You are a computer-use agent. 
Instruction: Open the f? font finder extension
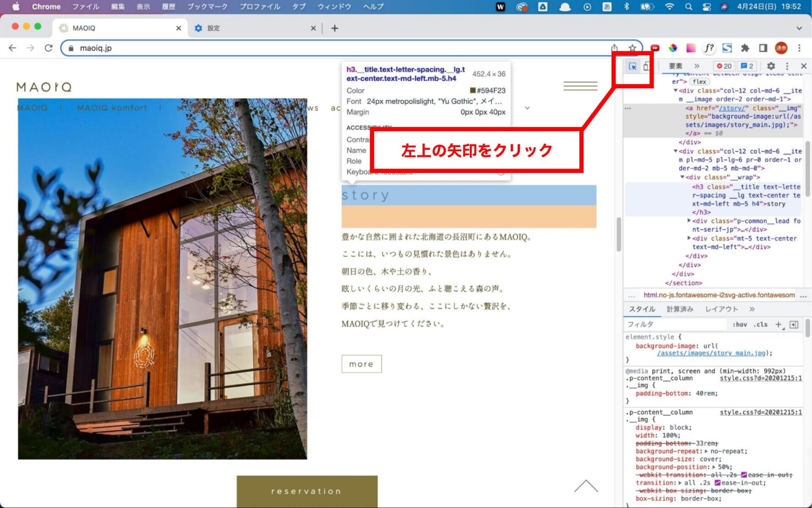(x=709, y=48)
